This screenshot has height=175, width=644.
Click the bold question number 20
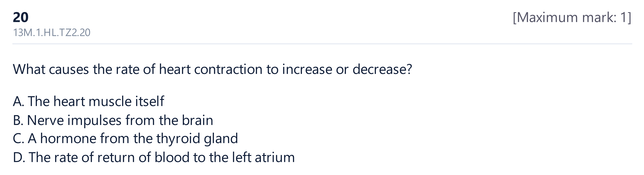21,17
